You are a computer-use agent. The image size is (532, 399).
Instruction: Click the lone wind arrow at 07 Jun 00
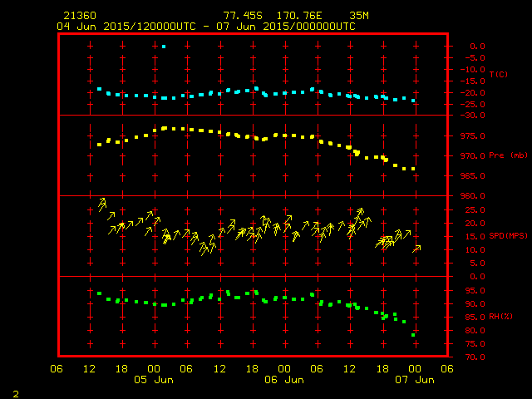[416, 249]
